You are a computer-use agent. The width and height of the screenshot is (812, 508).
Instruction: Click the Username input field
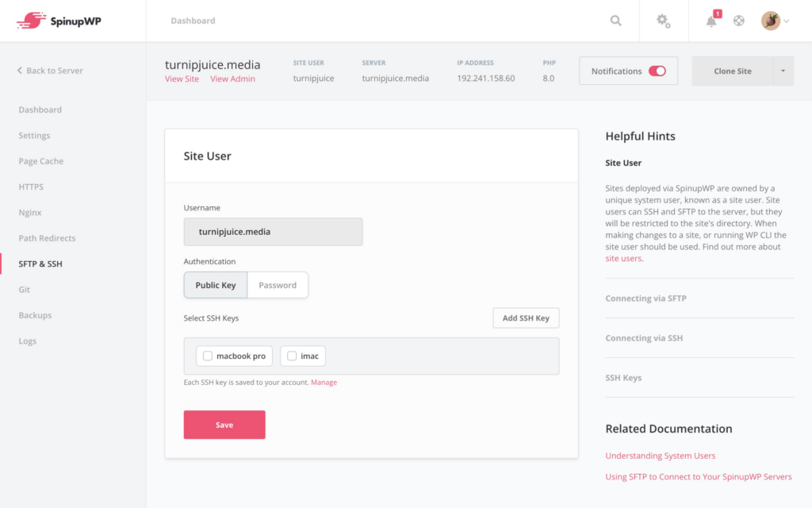click(273, 232)
